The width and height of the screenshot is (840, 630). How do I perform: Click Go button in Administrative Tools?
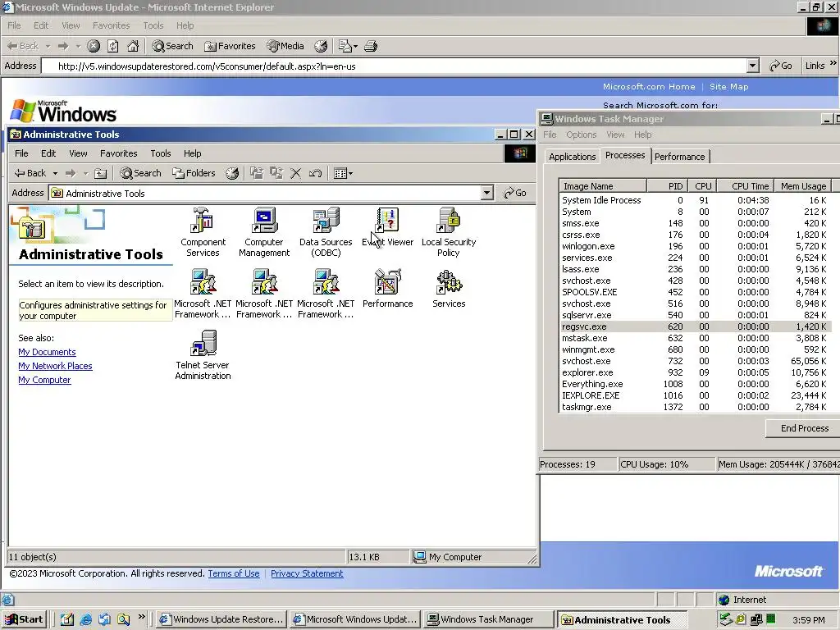pos(515,193)
